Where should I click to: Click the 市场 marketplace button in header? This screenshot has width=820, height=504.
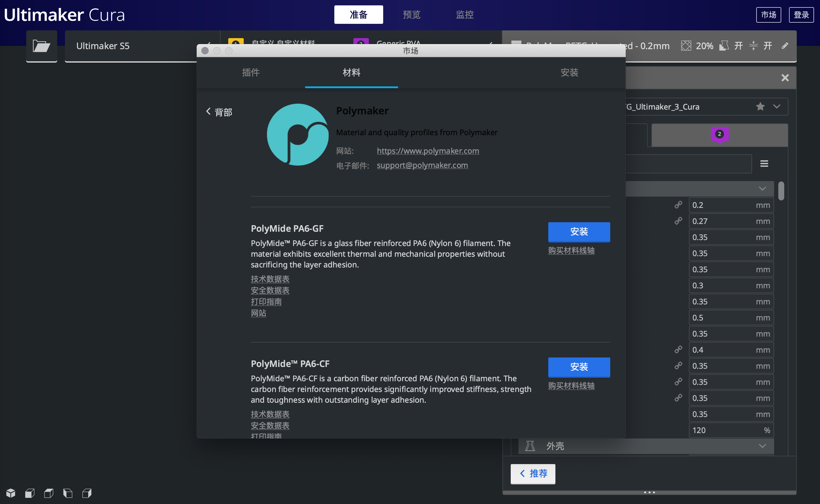768,15
